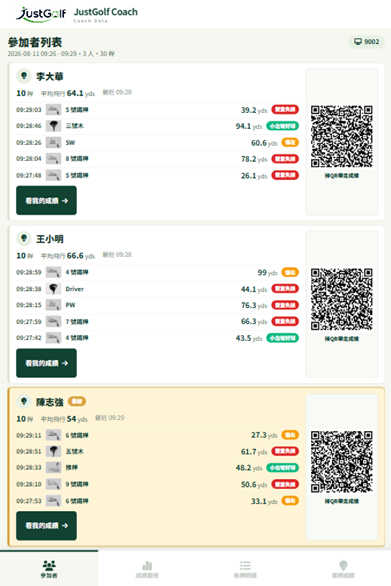Click the green badge beside 43.5 yds
This screenshot has width=391, height=586.
click(x=283, y=338)
